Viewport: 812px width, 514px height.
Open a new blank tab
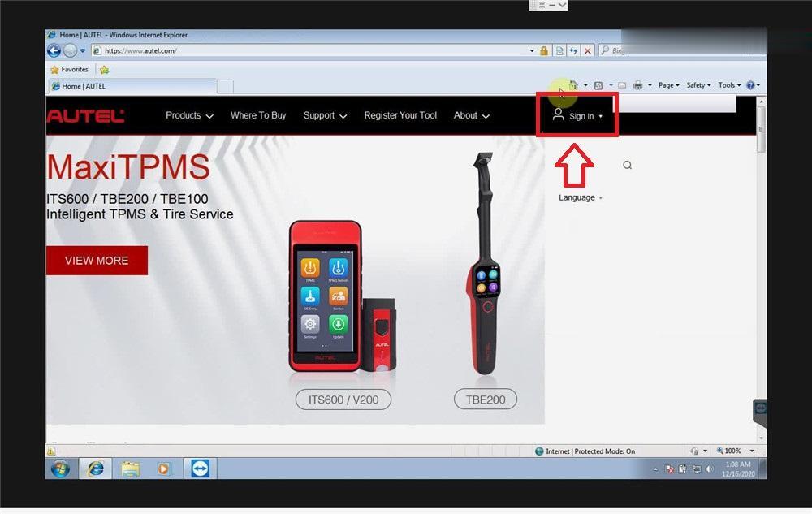point(225,86)
